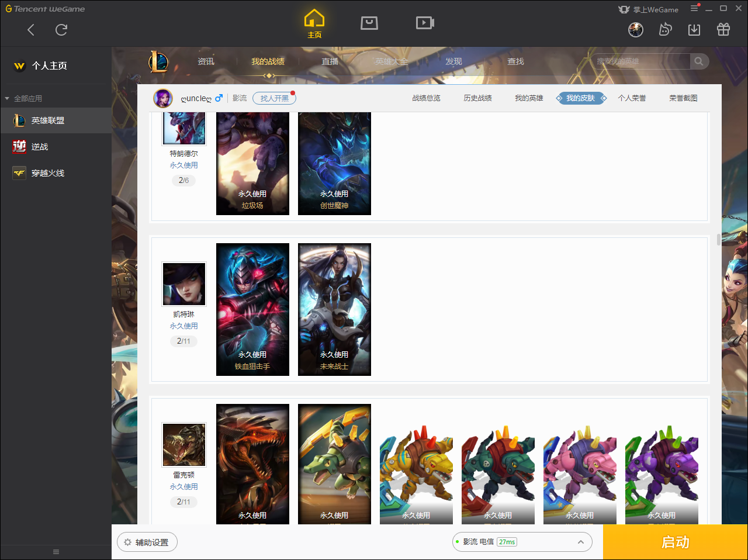The width and height of the screenshot is (748, 560).
Task: Click the 27ms latency indicator
Action: pyautogui.click(x=507, y=542)
